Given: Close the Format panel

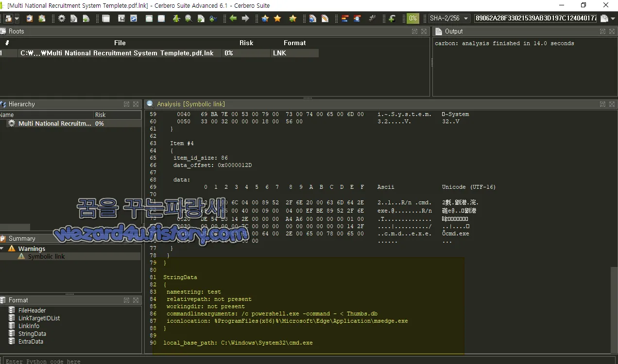Looking at the screenshot, I should [136, 300].
